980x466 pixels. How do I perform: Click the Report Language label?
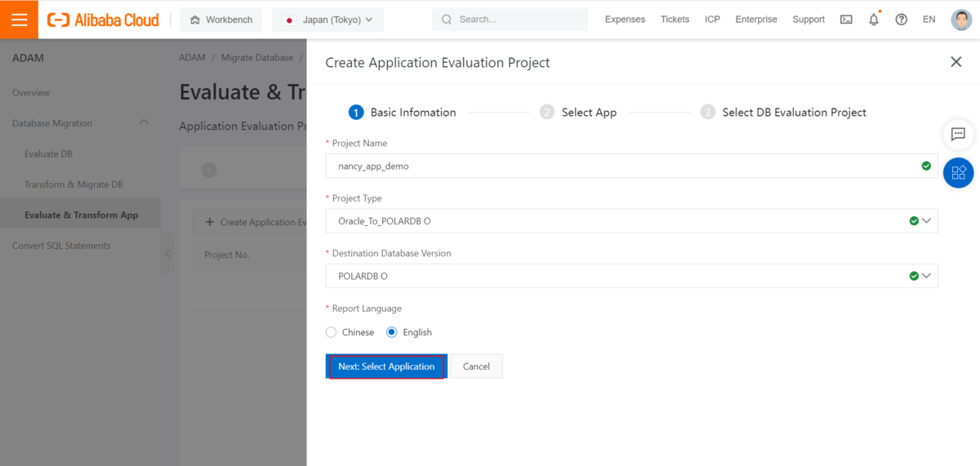367,308
